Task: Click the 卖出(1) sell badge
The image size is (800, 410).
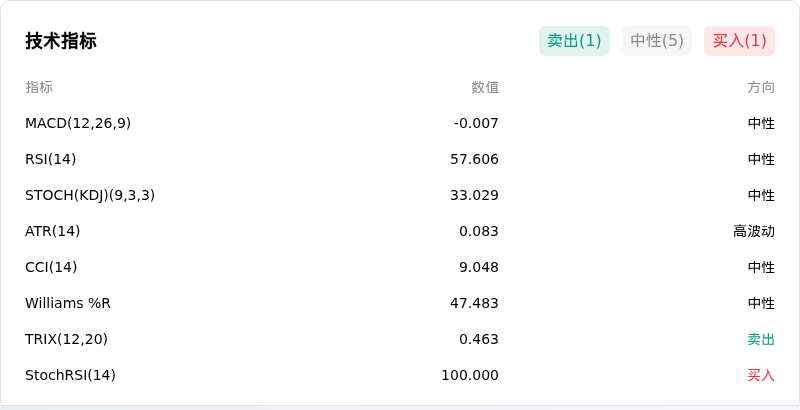Action: click(x=574, y=41)
